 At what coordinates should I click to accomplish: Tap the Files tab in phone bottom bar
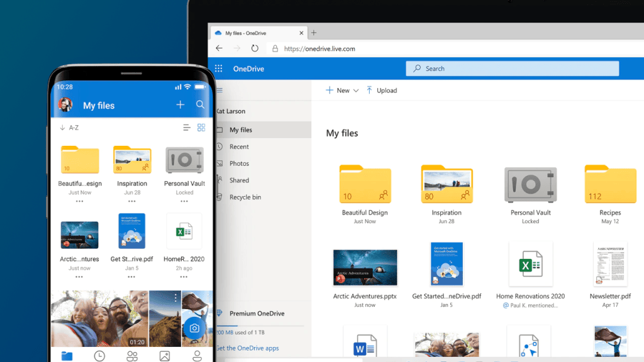point(67,356)
